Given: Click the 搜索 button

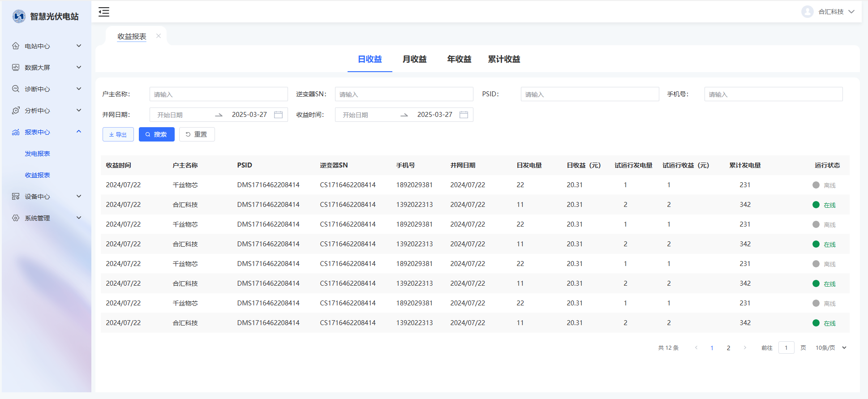Looking at the screenshot, I should [x=156, y=134].
